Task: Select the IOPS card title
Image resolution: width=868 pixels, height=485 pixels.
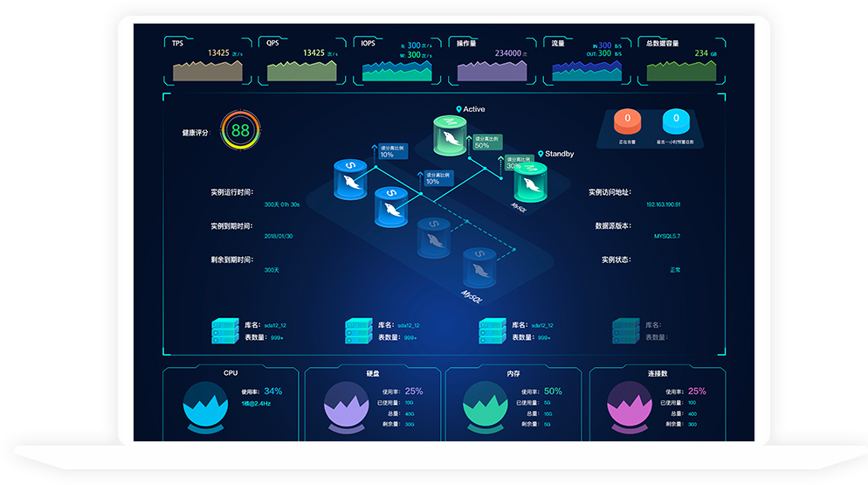Action: click(x=369, y=43)
